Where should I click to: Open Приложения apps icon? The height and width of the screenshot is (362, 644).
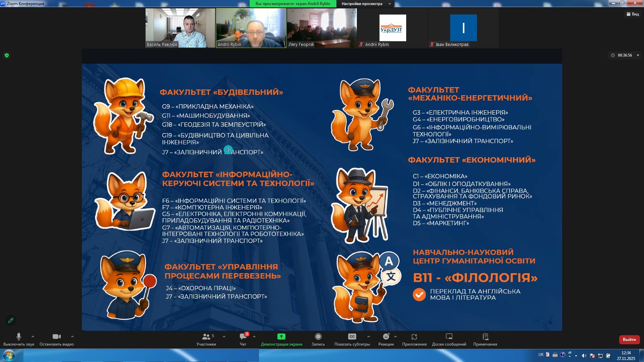tap(414, 339)
